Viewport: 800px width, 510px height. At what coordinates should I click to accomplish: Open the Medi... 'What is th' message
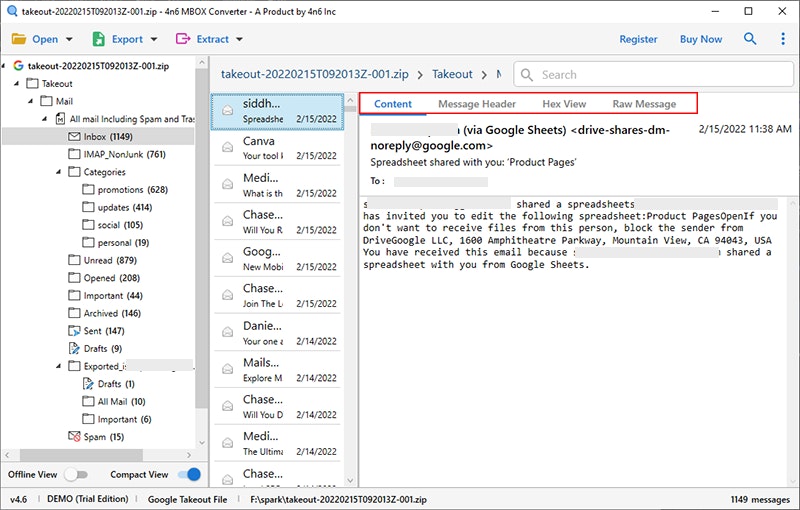point(277,185)
